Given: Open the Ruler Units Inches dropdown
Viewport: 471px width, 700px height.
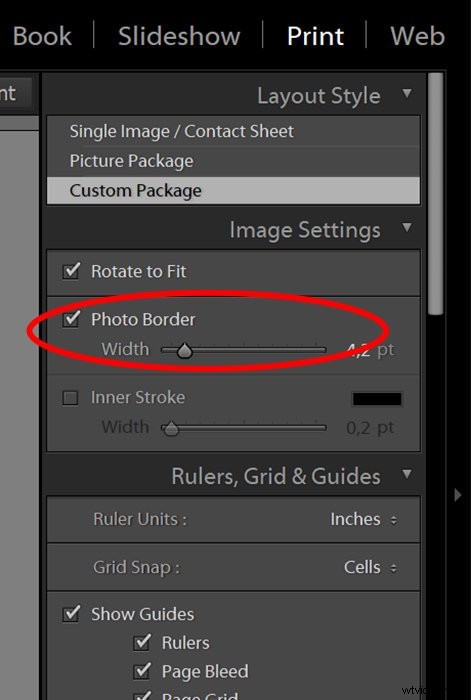Looking at the screenshot, I should (363, 519).
